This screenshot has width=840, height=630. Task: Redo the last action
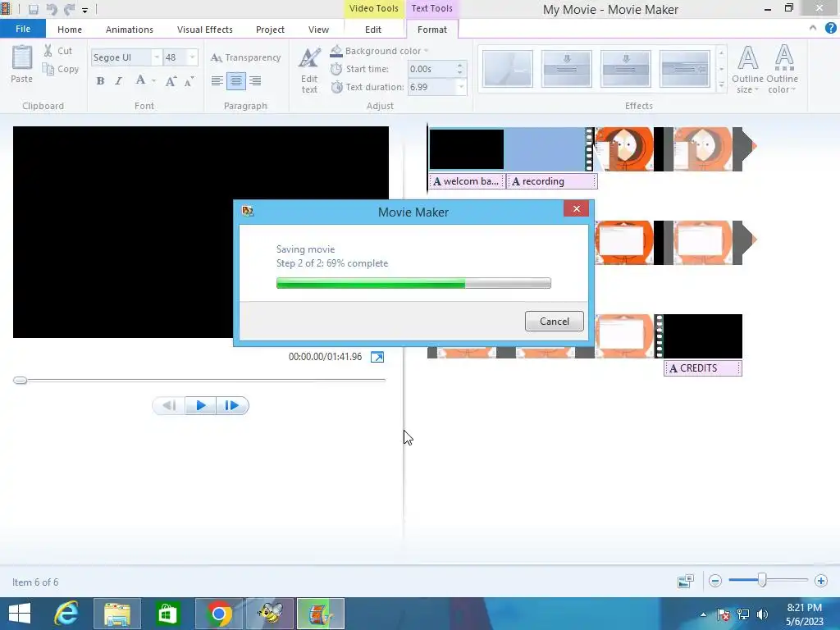coord(69,9)
